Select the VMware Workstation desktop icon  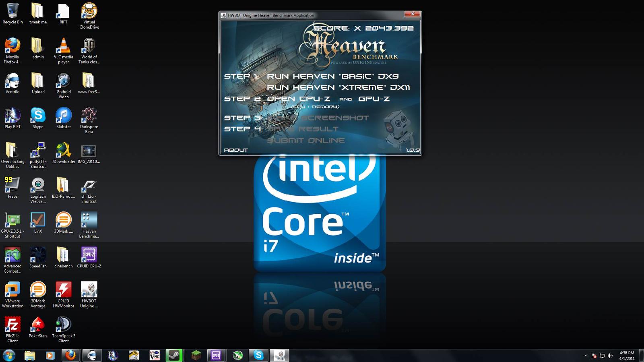click(12, 295)
